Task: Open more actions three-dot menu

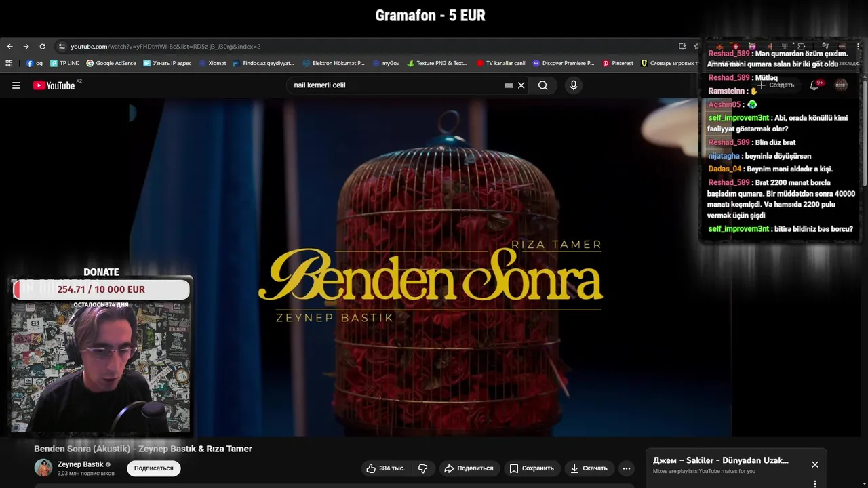Action: 627,468
